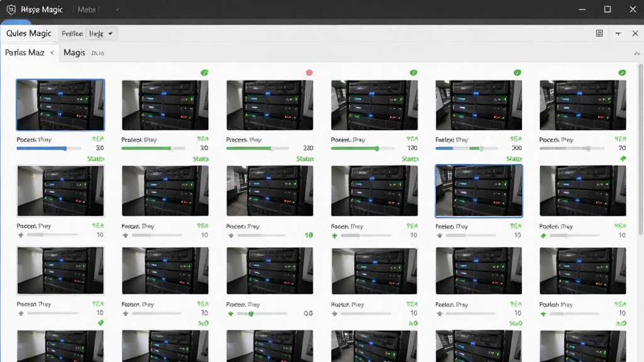The width and height of the screenshot is (644, 362).
Task: Click the Qules Magic panel title
Action: click(29, 33)
